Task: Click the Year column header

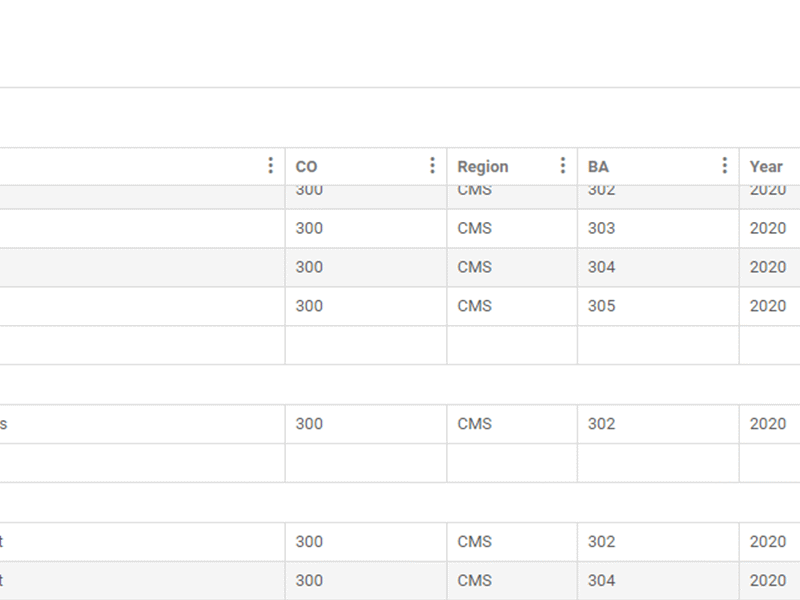Action: coord(766,167)
